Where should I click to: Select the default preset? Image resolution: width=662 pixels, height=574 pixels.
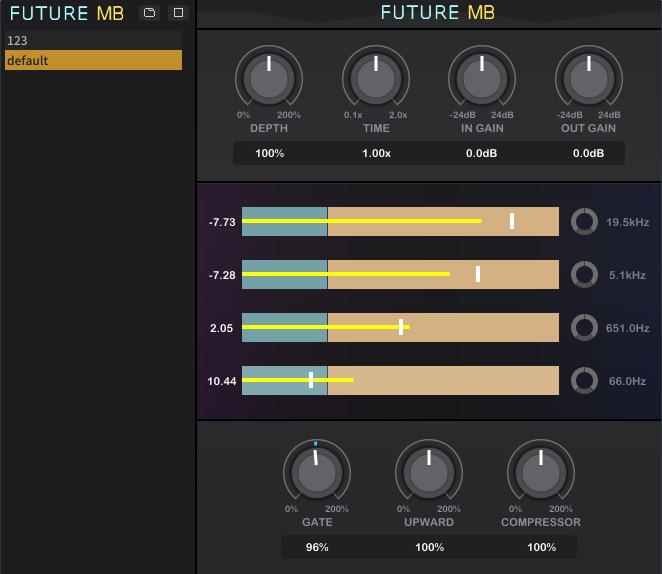93,60
